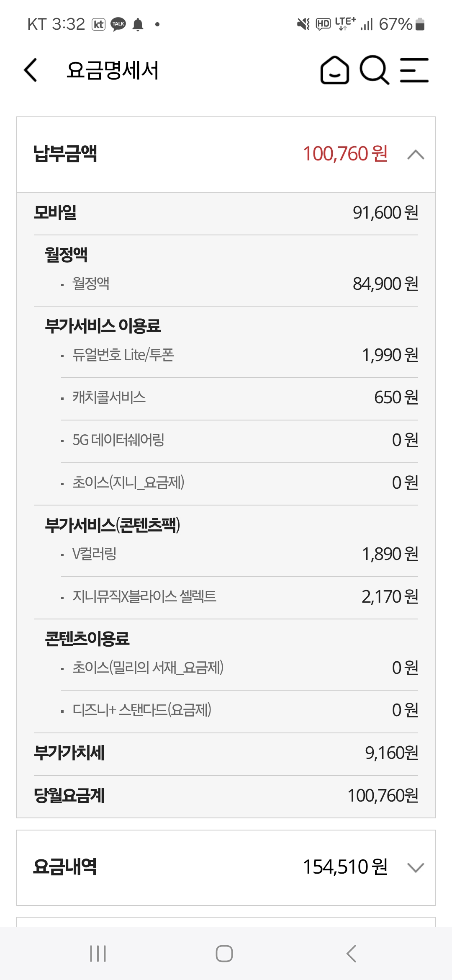Open the hamburger menu icon
The image size is (452, 980).
[414, 70]
